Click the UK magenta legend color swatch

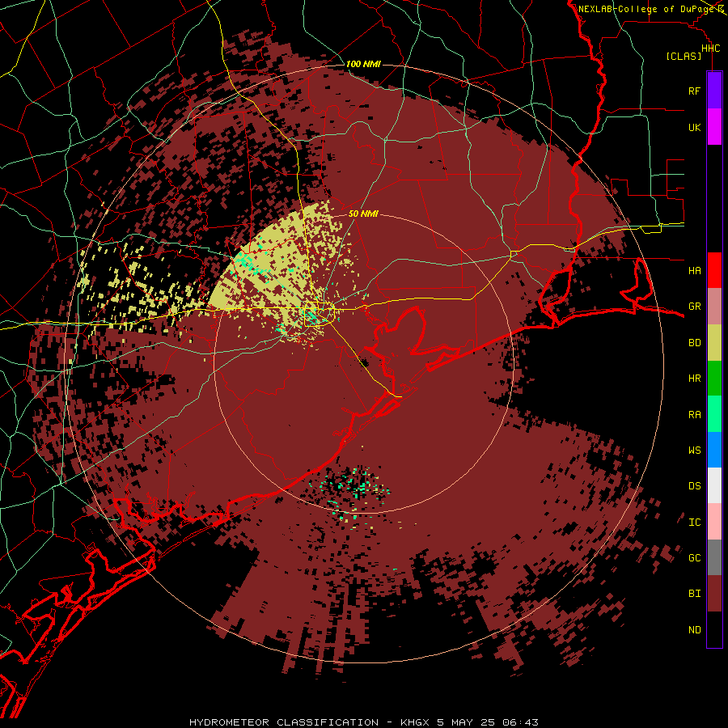tap(714, 127)
